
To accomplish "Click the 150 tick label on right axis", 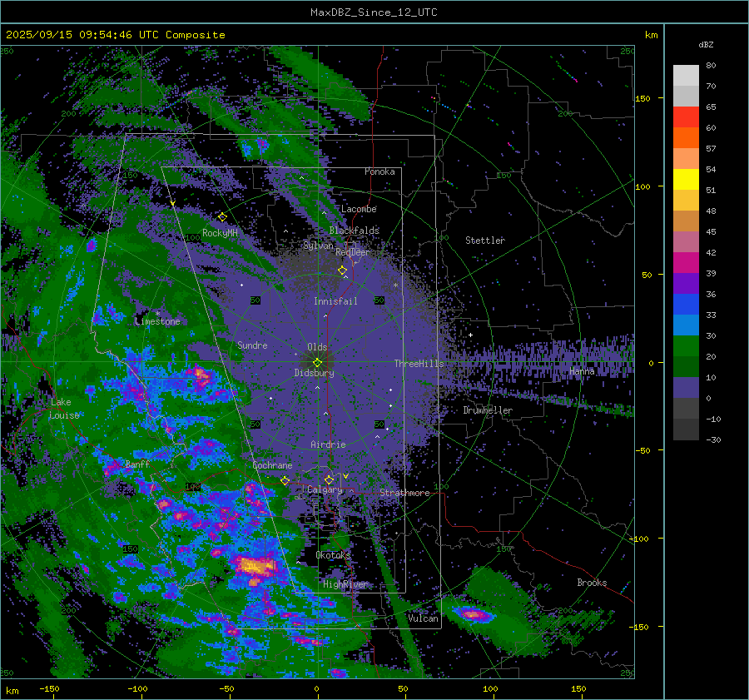I will 642,98.
